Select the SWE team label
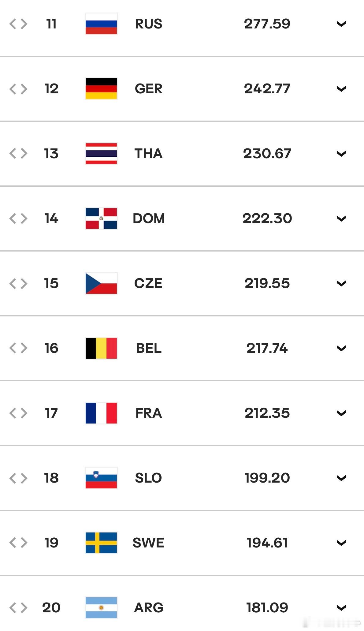The height and width of the screenshot is (631, 364). [148, 543]
